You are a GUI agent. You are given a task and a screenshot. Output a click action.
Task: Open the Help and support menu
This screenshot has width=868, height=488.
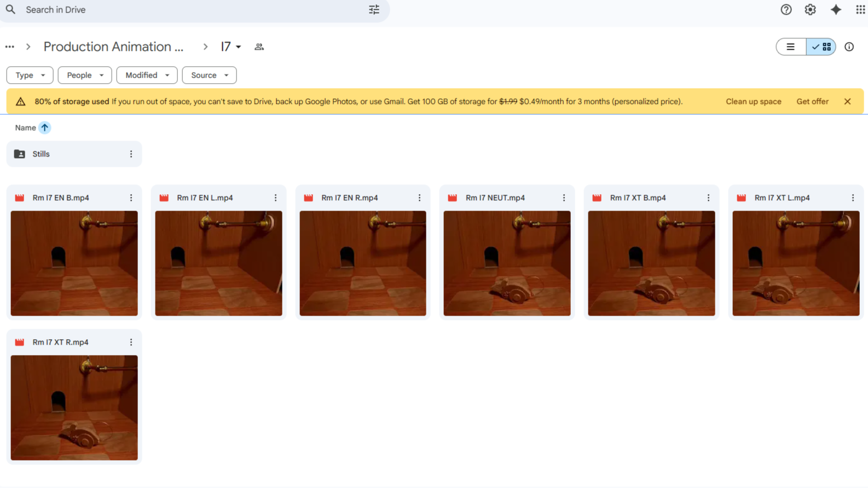click(786, 10)
